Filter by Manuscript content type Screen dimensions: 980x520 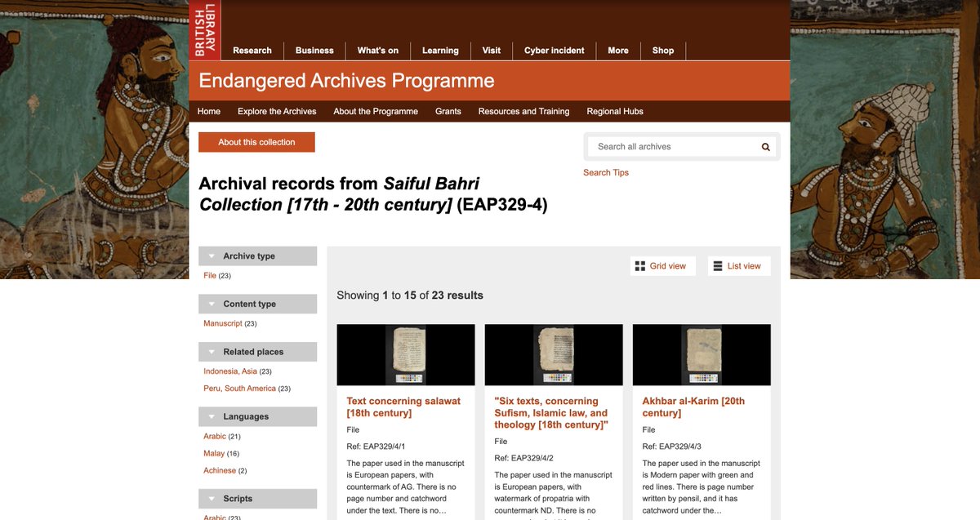223,323
